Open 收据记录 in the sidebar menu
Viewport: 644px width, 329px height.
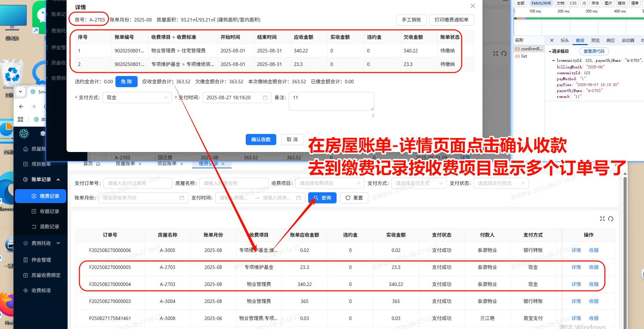[x=49, y=211]
